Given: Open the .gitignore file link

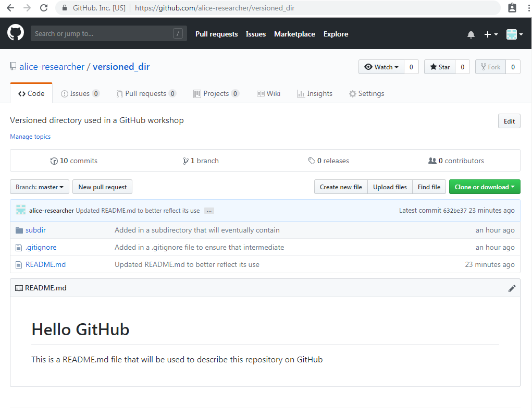Looking at the screenshot, I should coord(41,247).
